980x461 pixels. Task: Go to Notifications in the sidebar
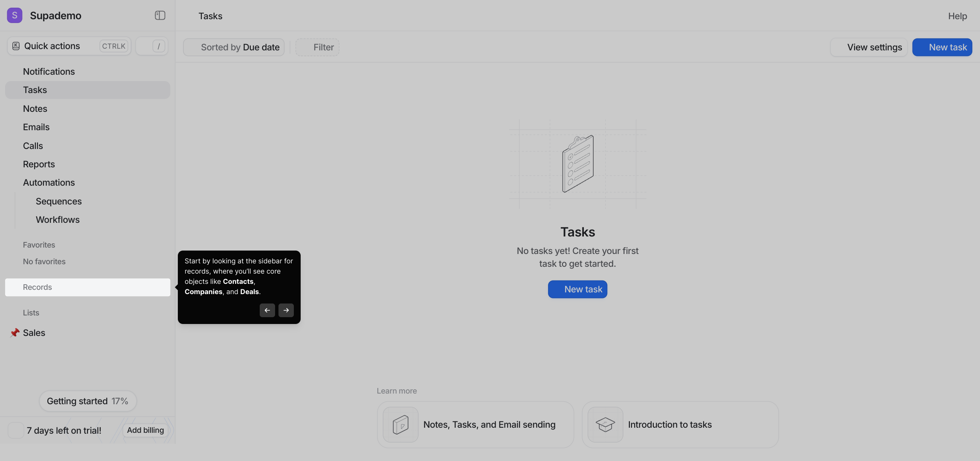(49, 72)
